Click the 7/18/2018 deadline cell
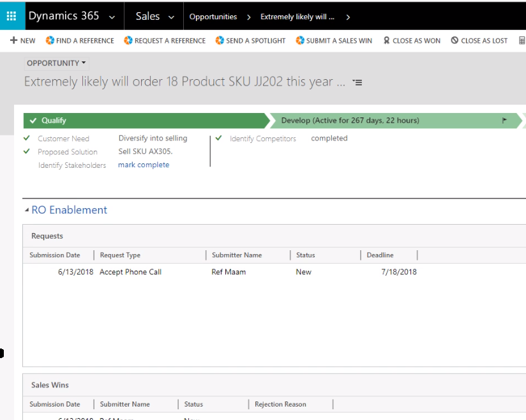The height and width of the screenshot is (420, 526). coord(399,272)
